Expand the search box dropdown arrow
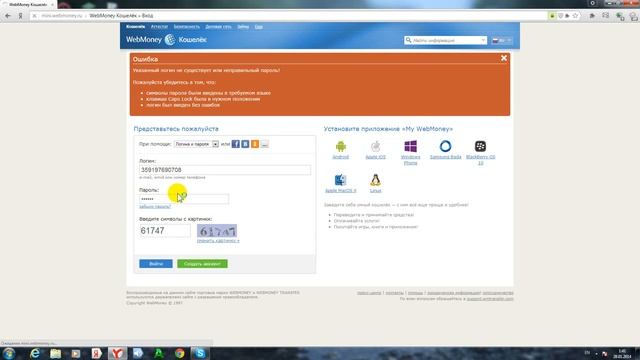Viewport: 640px width, 360px height. (x=483, y=40)
